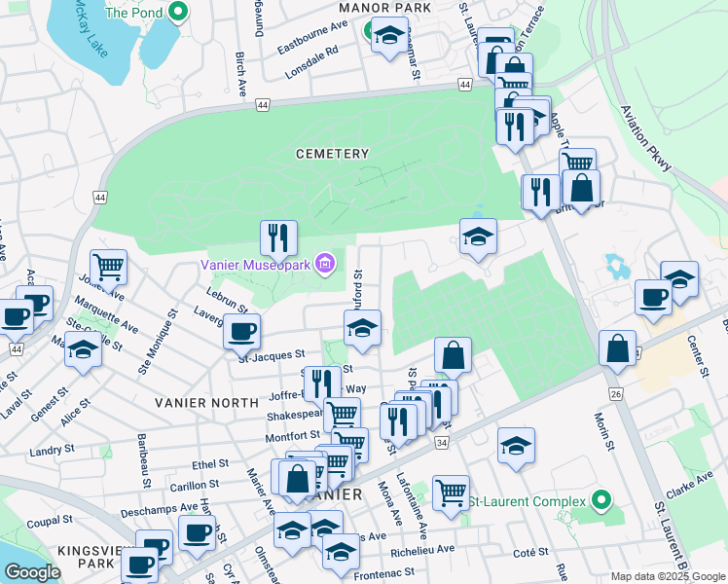The image size is (728, 584).
Task: Click the shopping bag marker above Joffre-Bélanger Way
Action: (454, 355)
